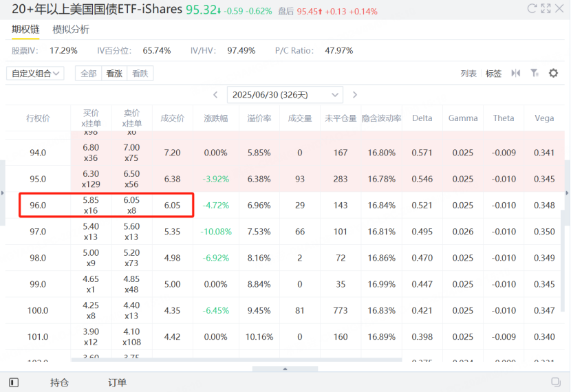This screenshot has height=392, width=571.
Task: Expand the left side panel arrow
Action: tap(2, 193)
